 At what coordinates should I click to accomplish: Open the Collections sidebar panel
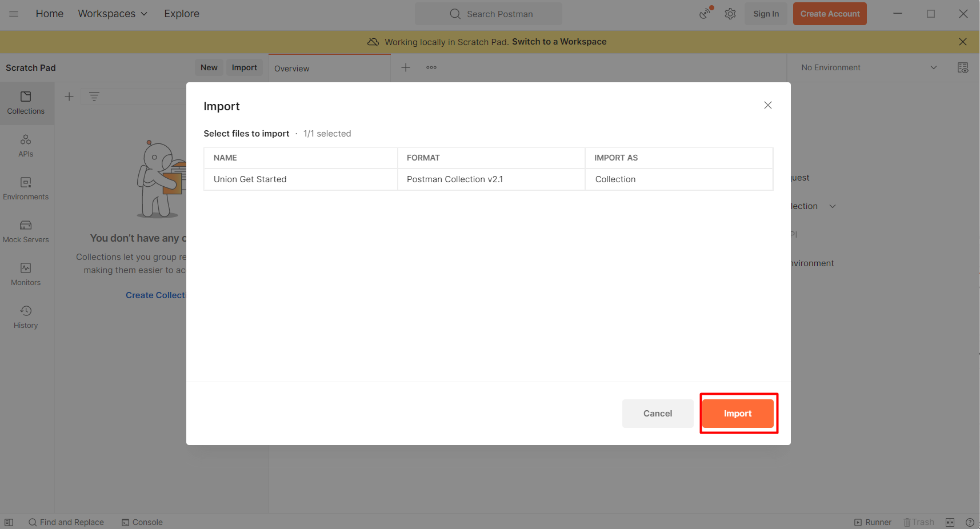[x=26, y=103]
